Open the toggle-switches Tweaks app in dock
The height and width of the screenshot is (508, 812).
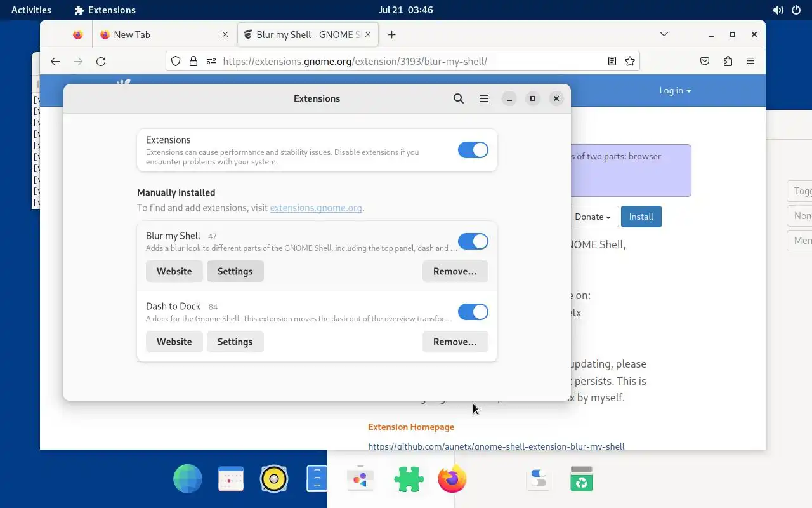pos(539,479)
